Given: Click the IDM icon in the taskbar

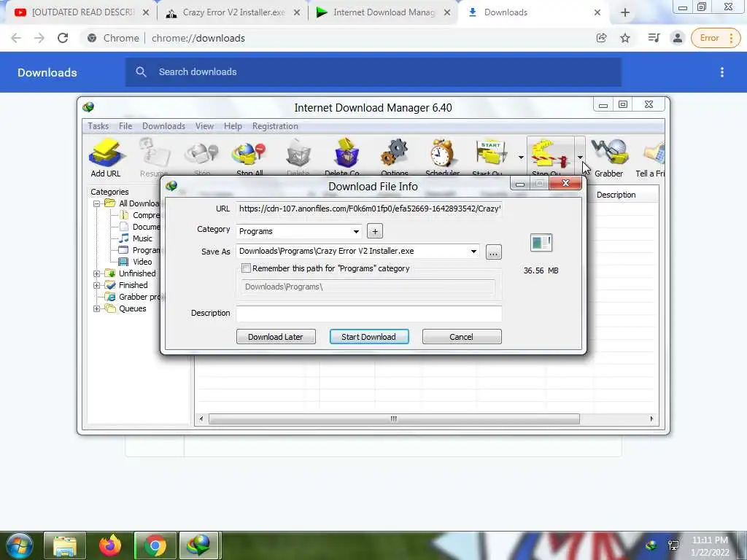Looking at the screenshot, I should (198, 545).
